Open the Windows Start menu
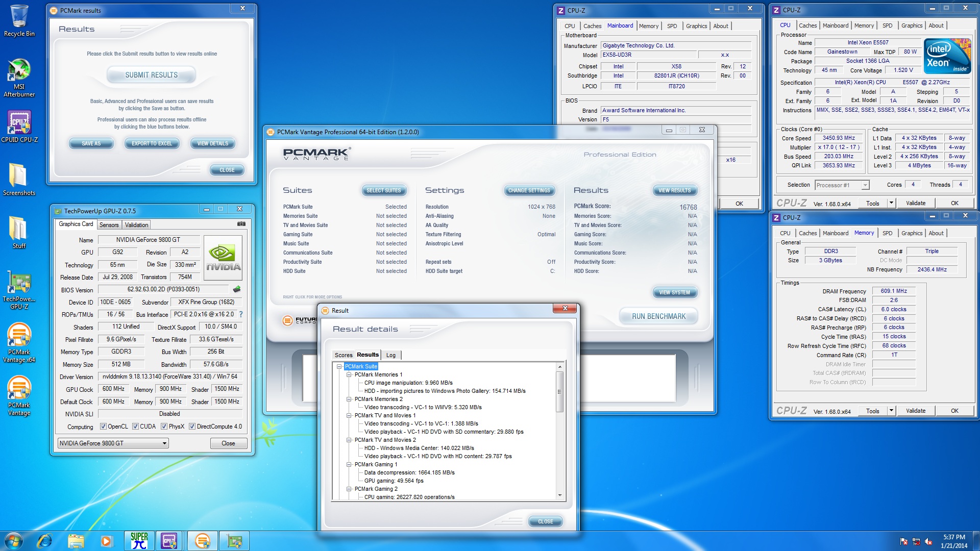The image size is (980, 551). 14,541
